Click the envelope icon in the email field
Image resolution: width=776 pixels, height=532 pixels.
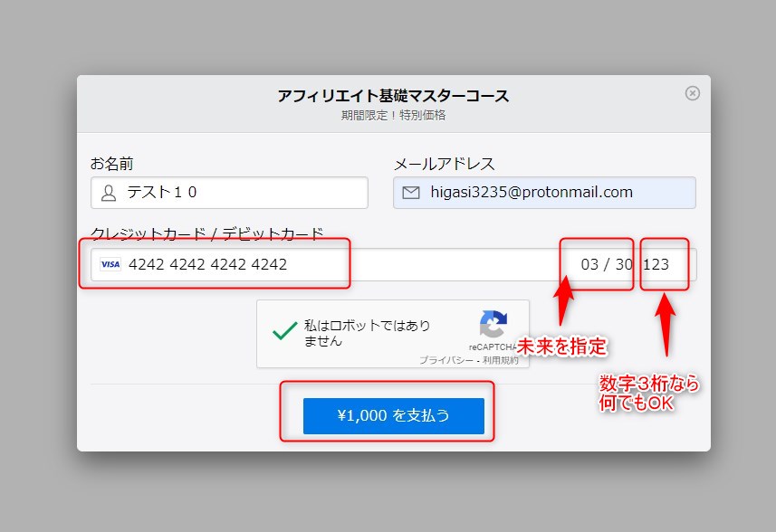tap(411, 193)
